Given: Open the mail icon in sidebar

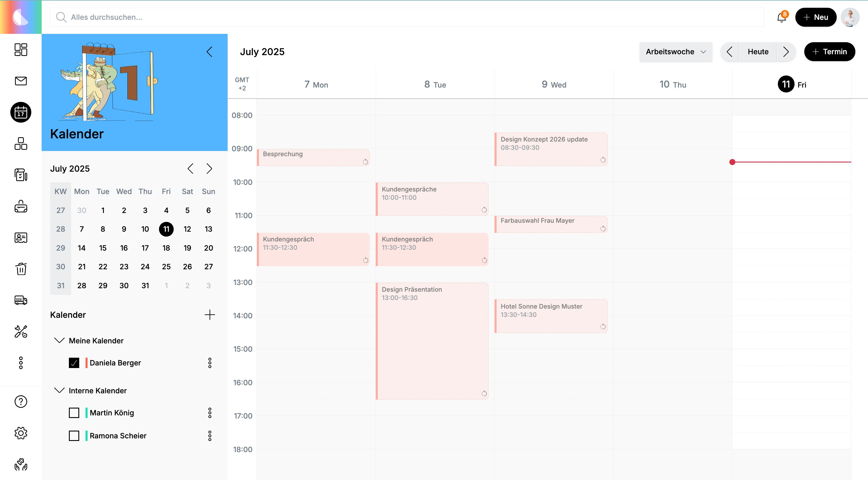Looking at the screenshot, I should pos(21,81).
